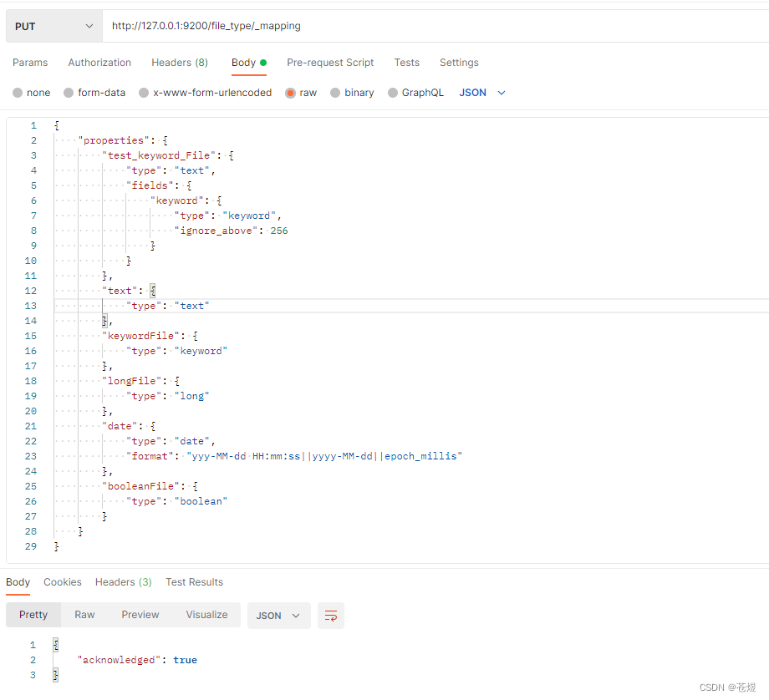Screen dimensions: 769x700
Task: Open the Authorization tab
Action: 99,63
